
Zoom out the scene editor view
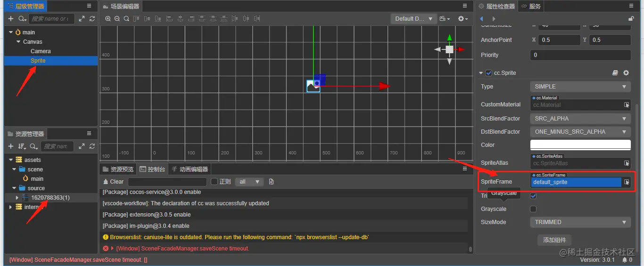(x=117, y=19)
